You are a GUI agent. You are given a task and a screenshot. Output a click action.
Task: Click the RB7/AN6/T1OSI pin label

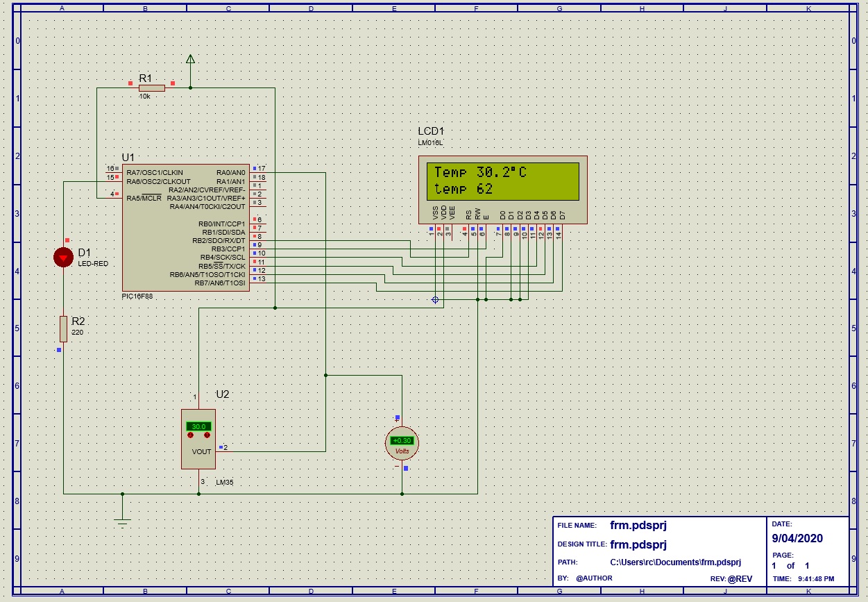pos(220,283)
